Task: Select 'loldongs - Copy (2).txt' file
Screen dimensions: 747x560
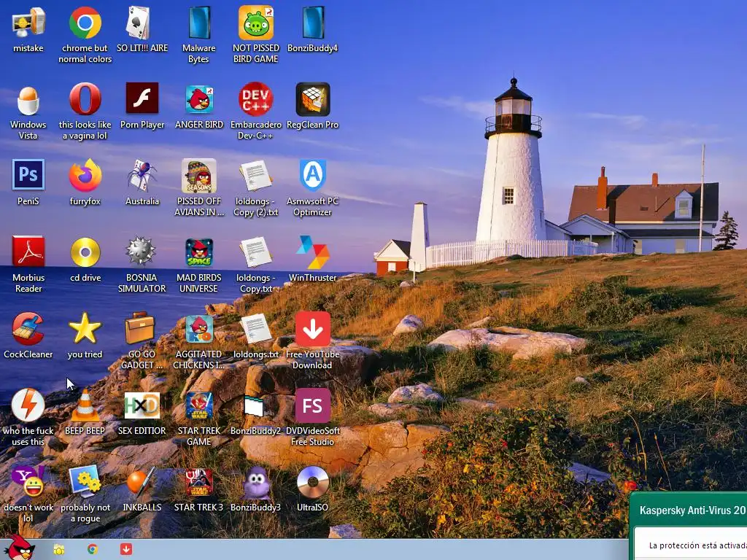Action: point(256,176)
